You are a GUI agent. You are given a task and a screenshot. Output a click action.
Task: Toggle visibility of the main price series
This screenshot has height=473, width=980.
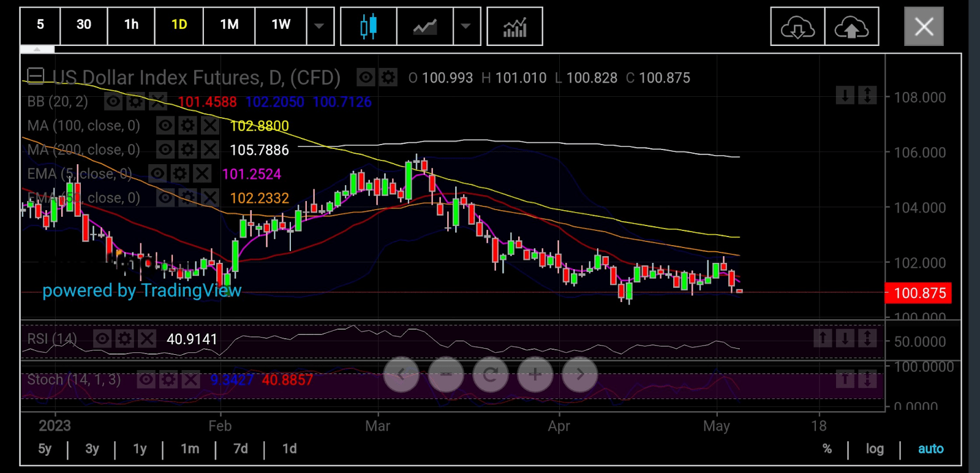pyautogui.click(x=366, y=77)
